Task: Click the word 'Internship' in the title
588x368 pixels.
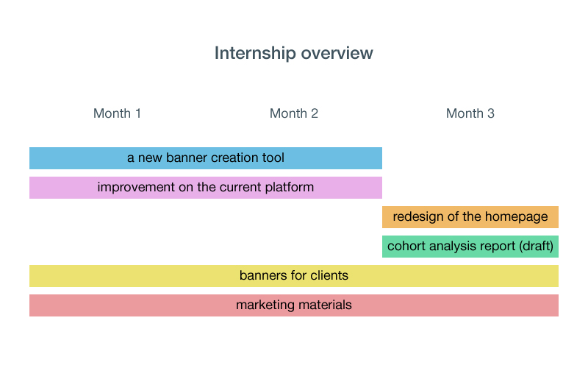Action: pos(255,53)
